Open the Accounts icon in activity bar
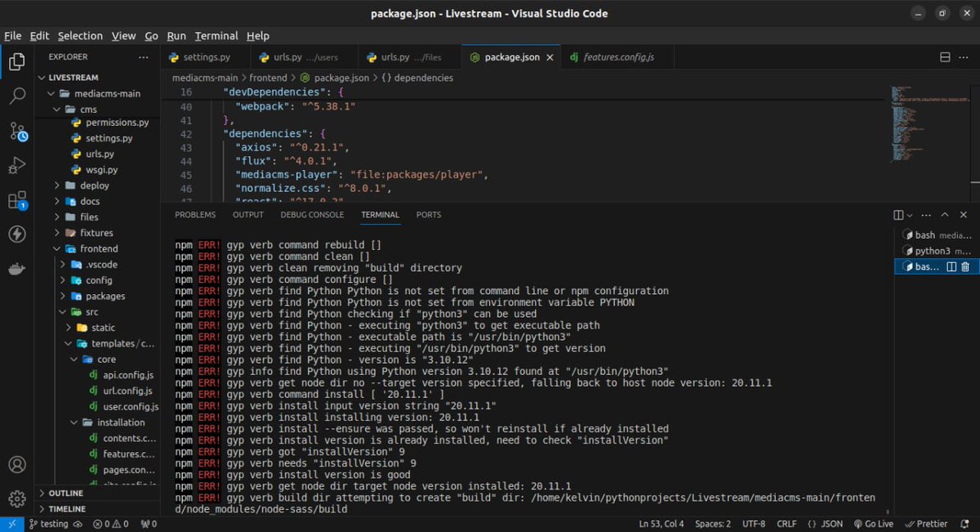 tap(17, 465)
